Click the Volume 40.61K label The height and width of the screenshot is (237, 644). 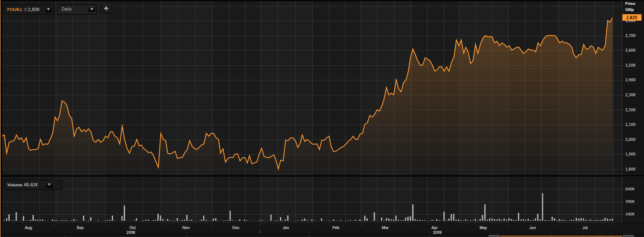22,185
